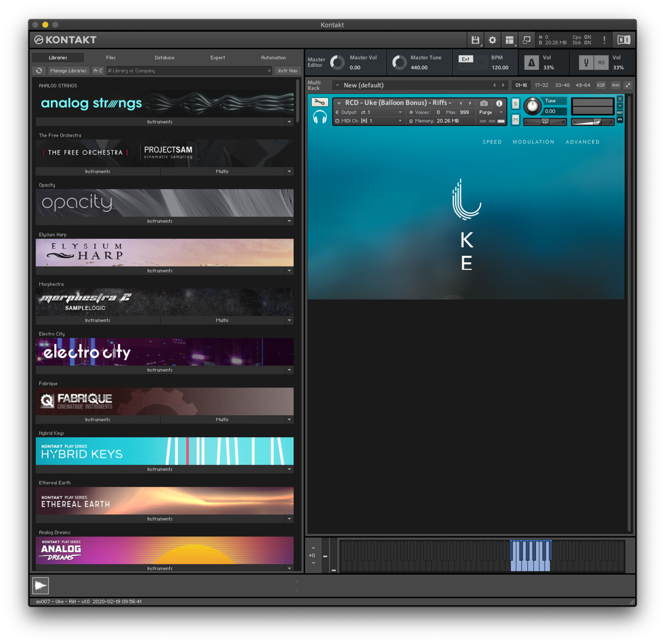Minimize the instrument header view

(x=620, y=105)
